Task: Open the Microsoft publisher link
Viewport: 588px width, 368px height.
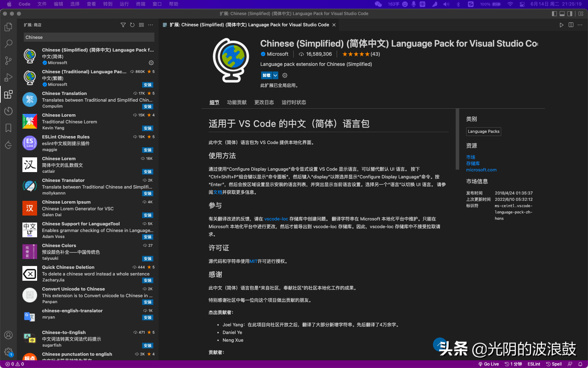Action: click(275, 54)
